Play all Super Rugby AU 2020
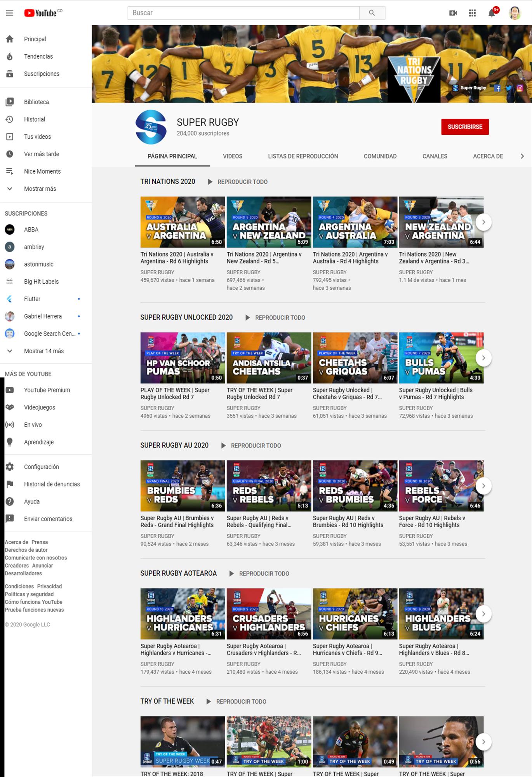 point(251,446)
